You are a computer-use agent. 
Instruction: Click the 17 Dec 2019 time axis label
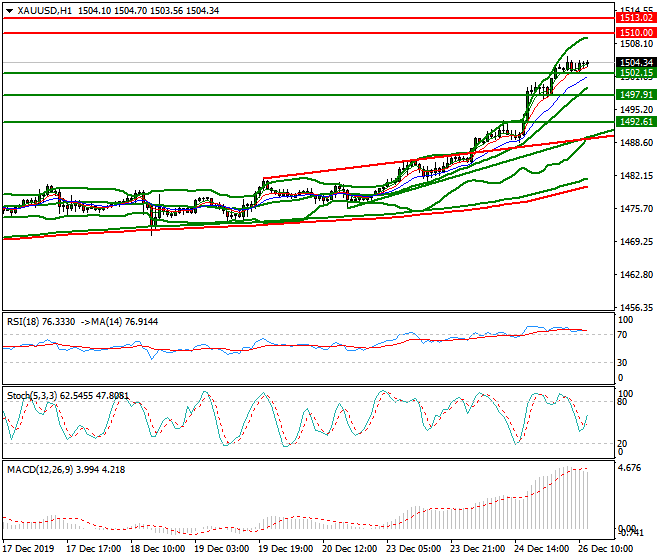28,549
